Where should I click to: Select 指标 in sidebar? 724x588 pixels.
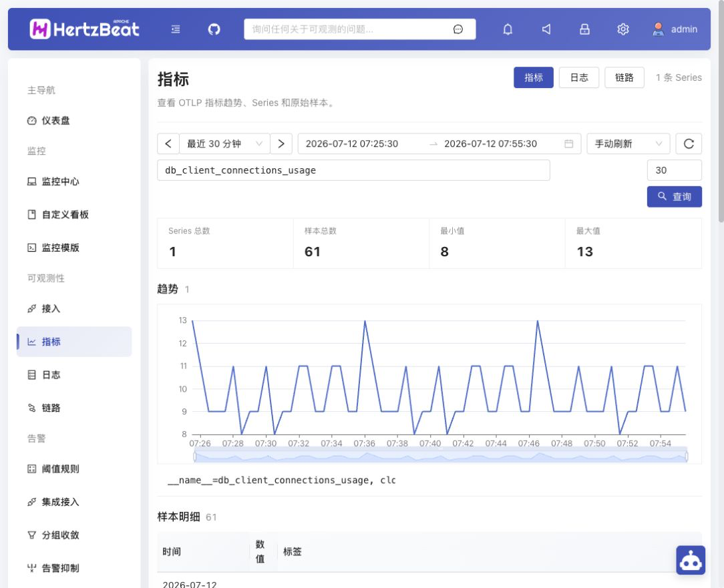(74, 342)
